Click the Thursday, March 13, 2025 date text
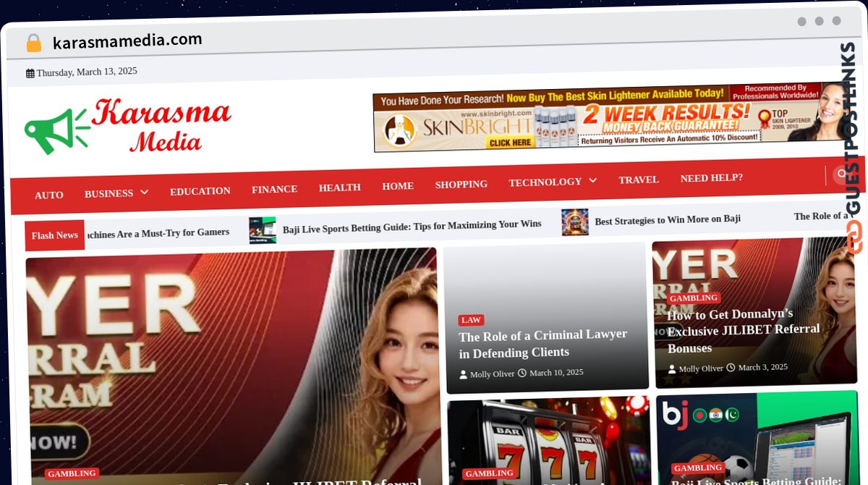This screenshot has height=485, width=868. [x=87, y=72]
